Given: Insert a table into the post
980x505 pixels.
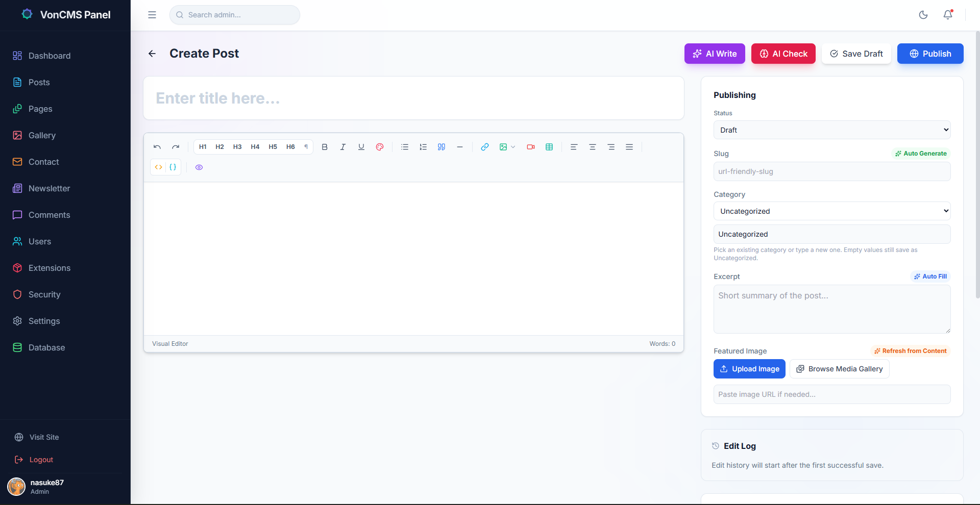Looking at the screenshot, I should pyautogui.click(x=549, y=147).
